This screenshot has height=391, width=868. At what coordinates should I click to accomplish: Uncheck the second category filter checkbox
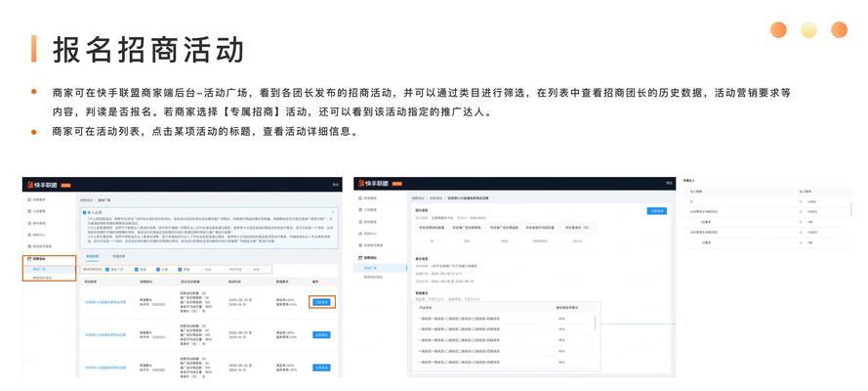pos(136,270)
